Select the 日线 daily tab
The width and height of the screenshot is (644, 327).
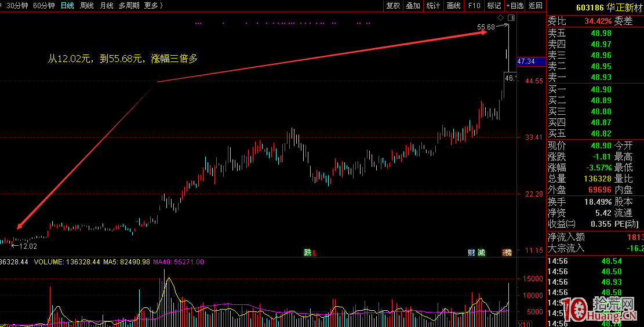[x=67, y=5]
